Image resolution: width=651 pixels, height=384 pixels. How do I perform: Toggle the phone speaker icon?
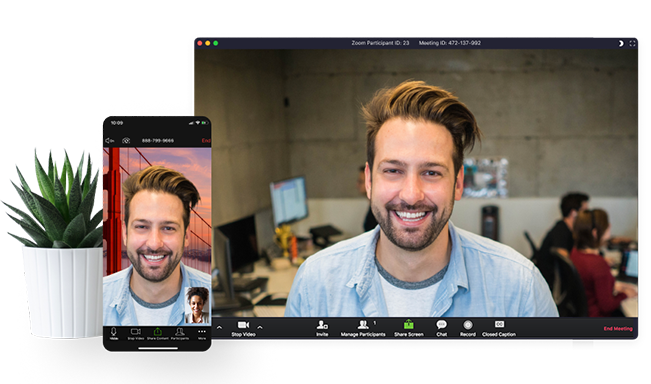point(110,141)
